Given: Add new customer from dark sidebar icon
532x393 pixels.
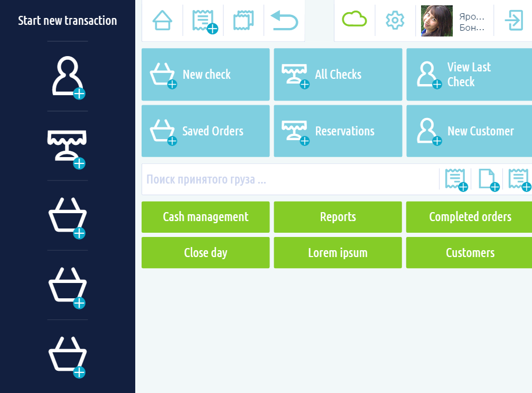Looking at the screenshot, I should pyautogui.click(x=68, y=77).
